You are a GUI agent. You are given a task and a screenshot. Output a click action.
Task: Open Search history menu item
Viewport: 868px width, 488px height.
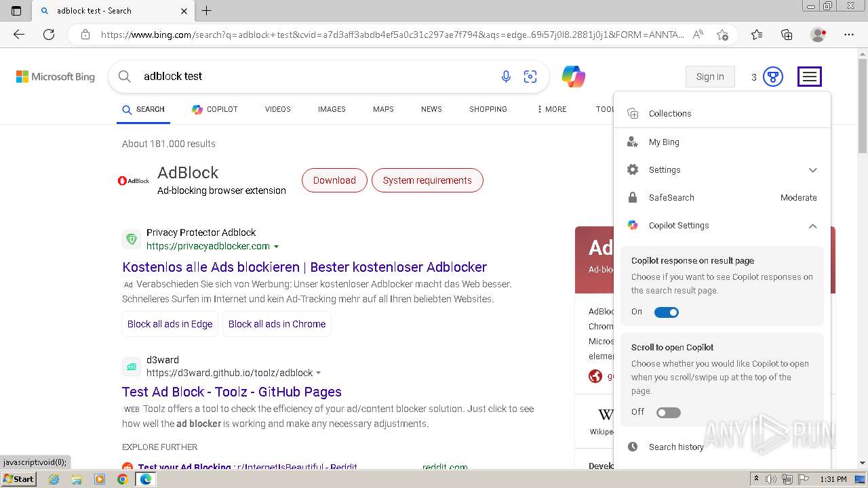click(x=722, y=447)
